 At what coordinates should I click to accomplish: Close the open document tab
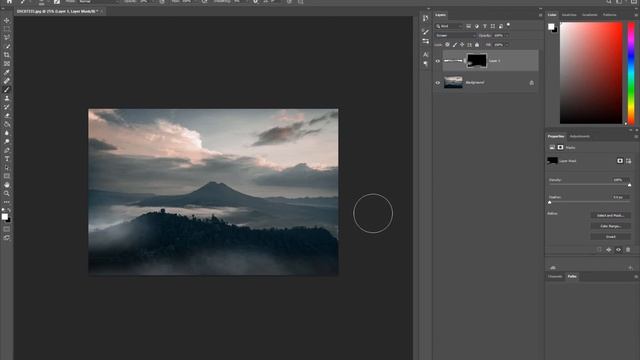(x=102, y=11)
